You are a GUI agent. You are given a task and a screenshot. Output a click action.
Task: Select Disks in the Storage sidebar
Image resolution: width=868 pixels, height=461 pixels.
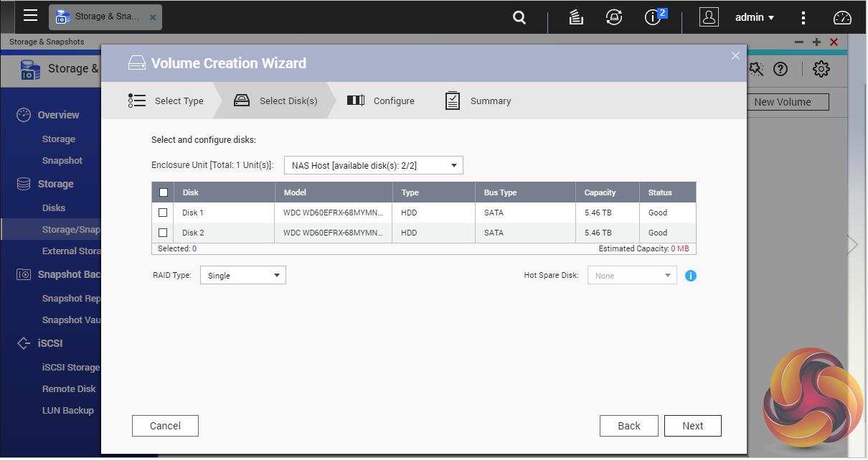[x=54, y=208]
